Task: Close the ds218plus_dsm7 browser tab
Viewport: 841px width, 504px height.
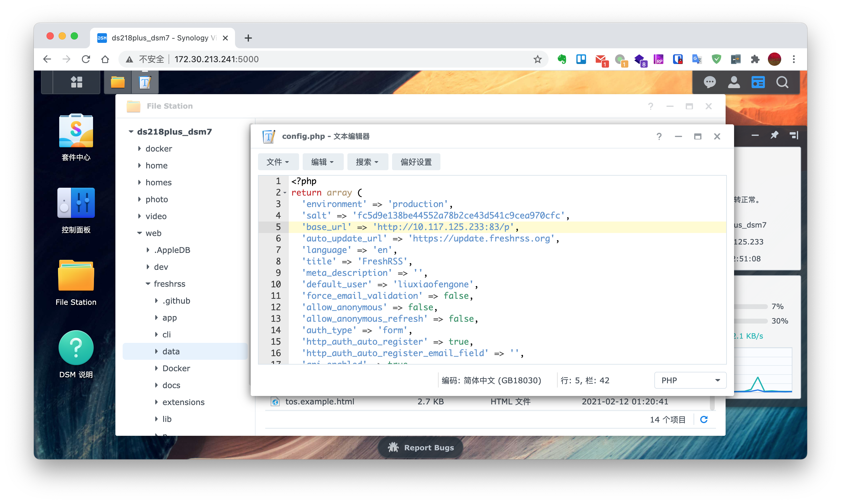Action: tap(225, 38)
